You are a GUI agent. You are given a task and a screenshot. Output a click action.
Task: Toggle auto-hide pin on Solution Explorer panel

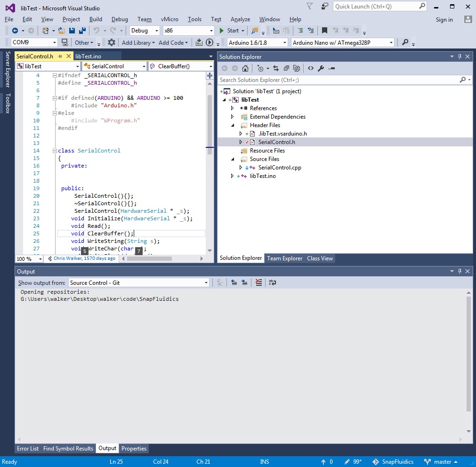(x=460, y=57)
